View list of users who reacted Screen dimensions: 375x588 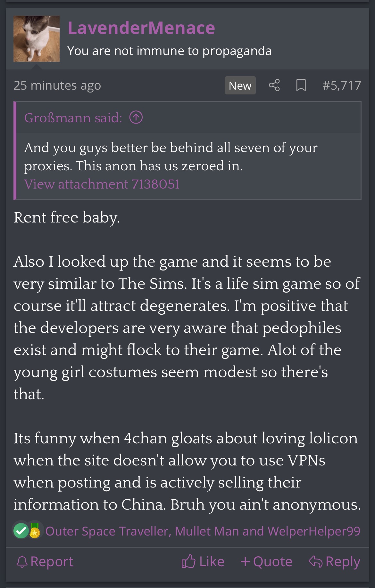click(x=203, y=531)
